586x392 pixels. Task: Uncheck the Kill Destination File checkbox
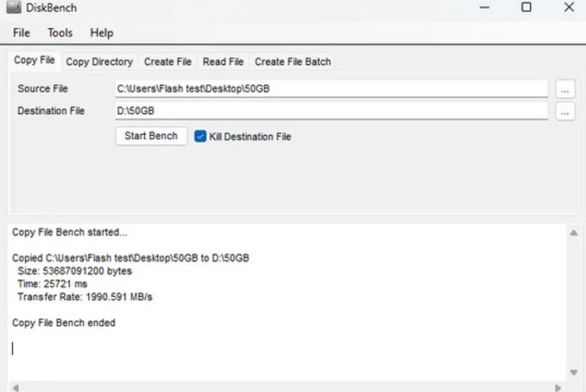click(x=200, y=137)
